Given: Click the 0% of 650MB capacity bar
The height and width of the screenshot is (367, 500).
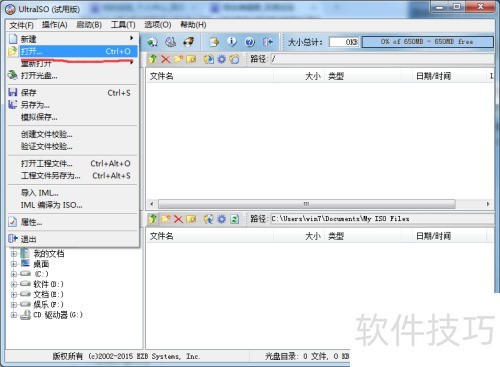Looking at the screenshot, I should 427,42.
